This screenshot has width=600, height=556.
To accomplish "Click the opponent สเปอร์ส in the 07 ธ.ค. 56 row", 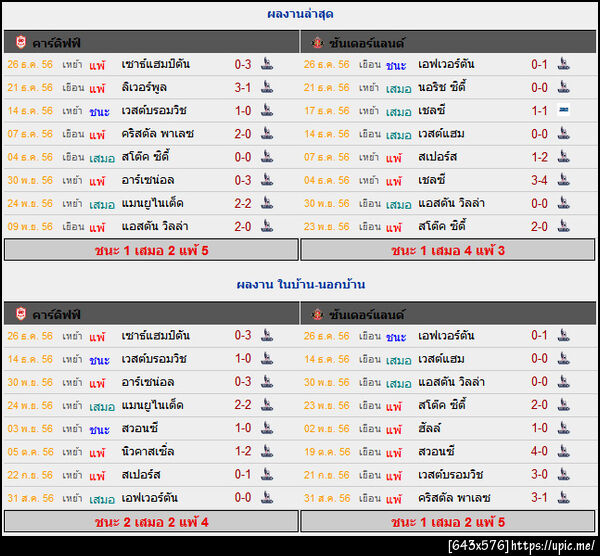I will (437, 157).
